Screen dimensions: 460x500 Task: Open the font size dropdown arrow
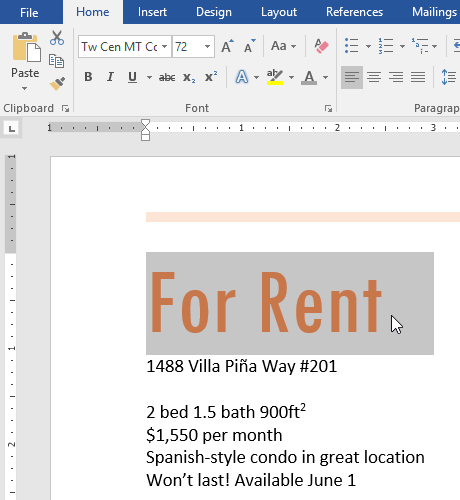click(207, 46)
